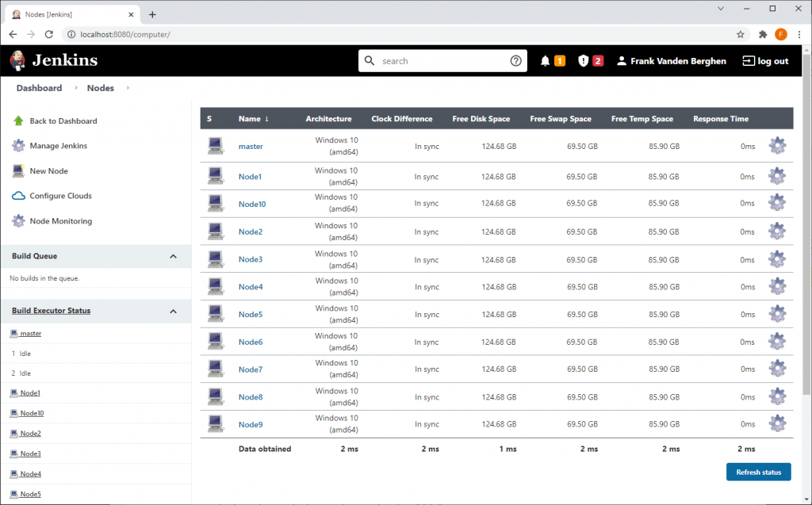Go to Dashboard via breadcrumb
Screen dimensions: 812x505
[x=39, y=88]
